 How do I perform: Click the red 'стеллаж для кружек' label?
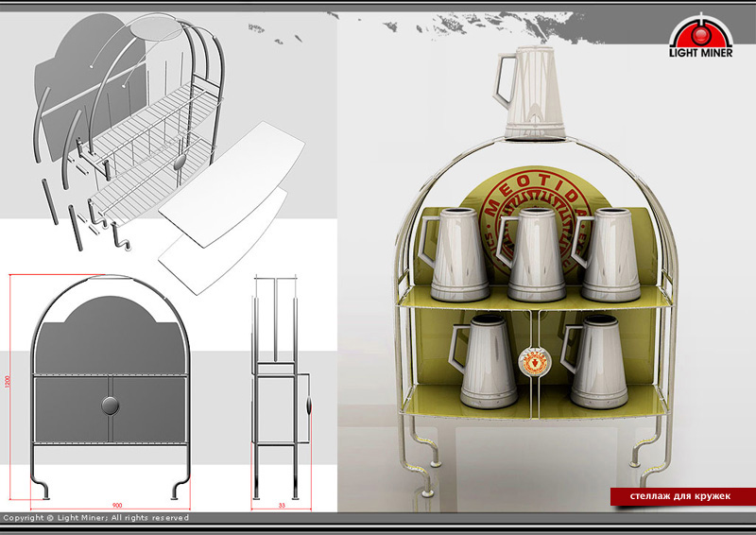682,496
